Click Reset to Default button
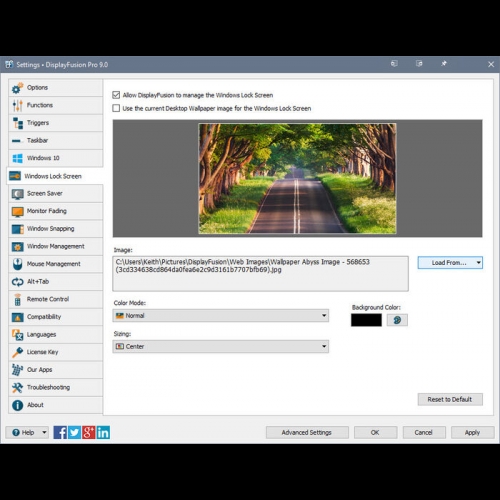The image size is (500, 500). click(450, 399)
